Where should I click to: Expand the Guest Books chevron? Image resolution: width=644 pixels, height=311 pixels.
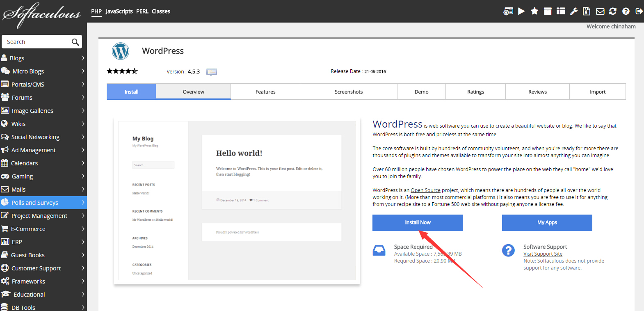pos(83,255)
